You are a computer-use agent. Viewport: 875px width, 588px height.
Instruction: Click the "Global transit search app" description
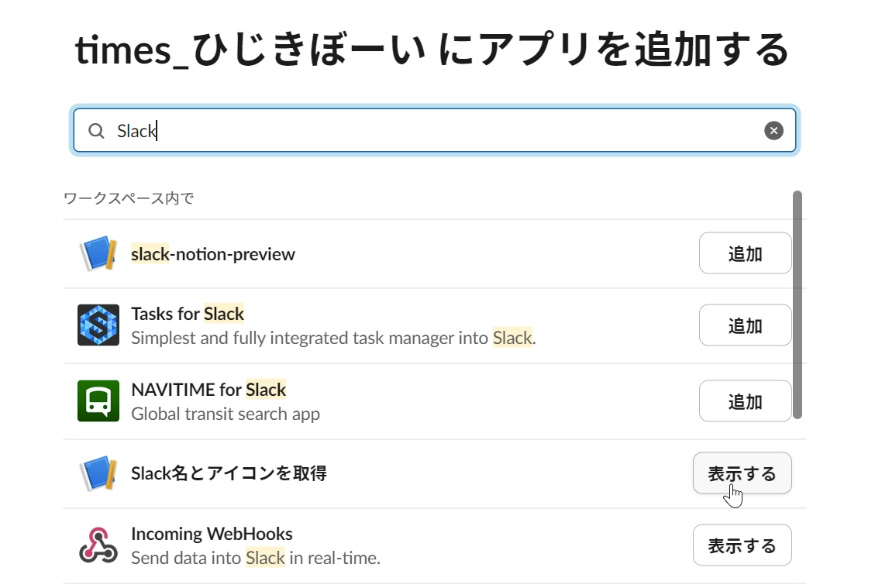tap(226, 414)
